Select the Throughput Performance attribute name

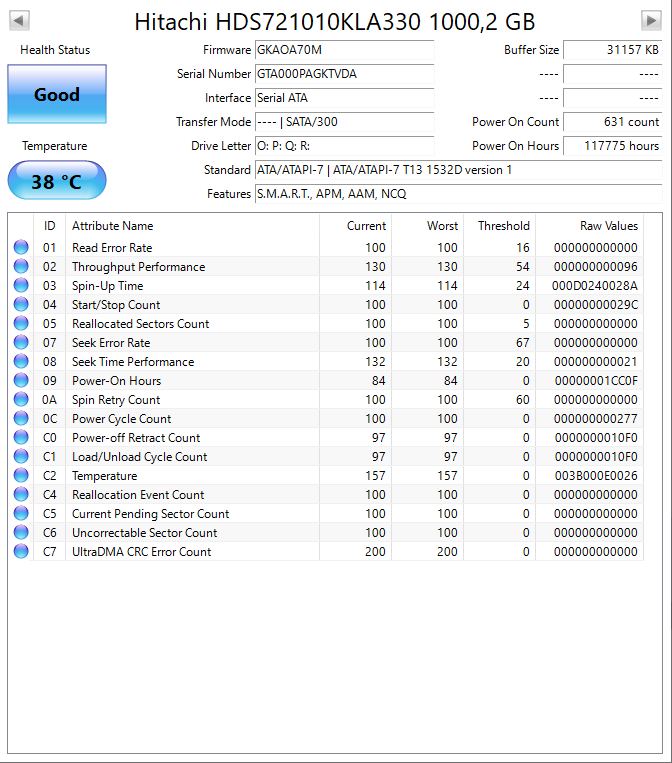click(139, 267)
